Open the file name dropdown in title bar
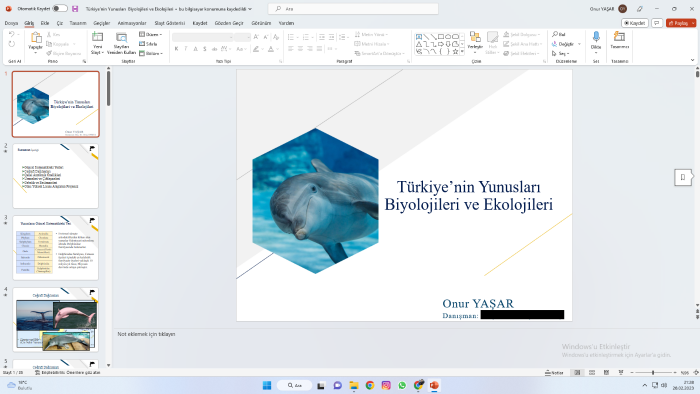 click(x=250, y=8)
